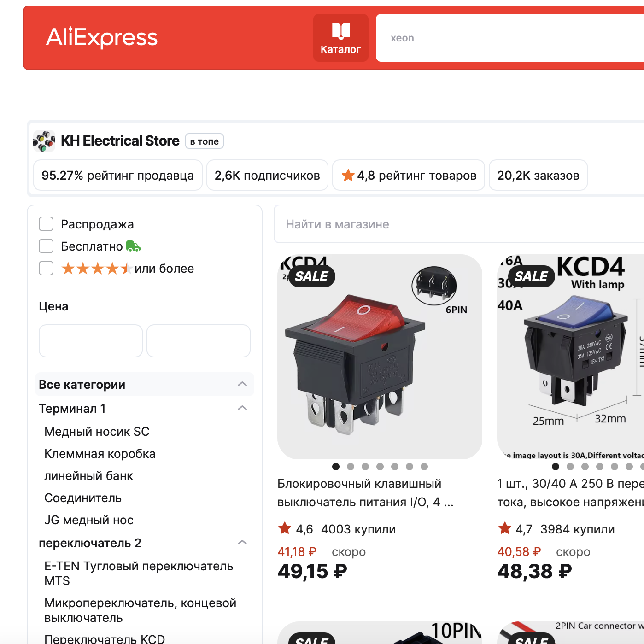Click the AliExpress logo

coord(102,37)
